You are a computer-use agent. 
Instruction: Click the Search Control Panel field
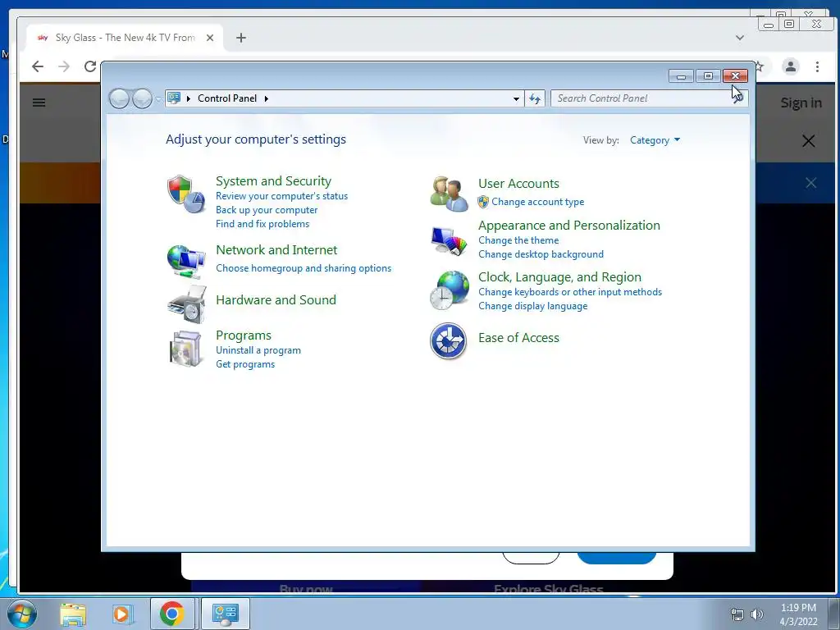(x=649, y=98)
